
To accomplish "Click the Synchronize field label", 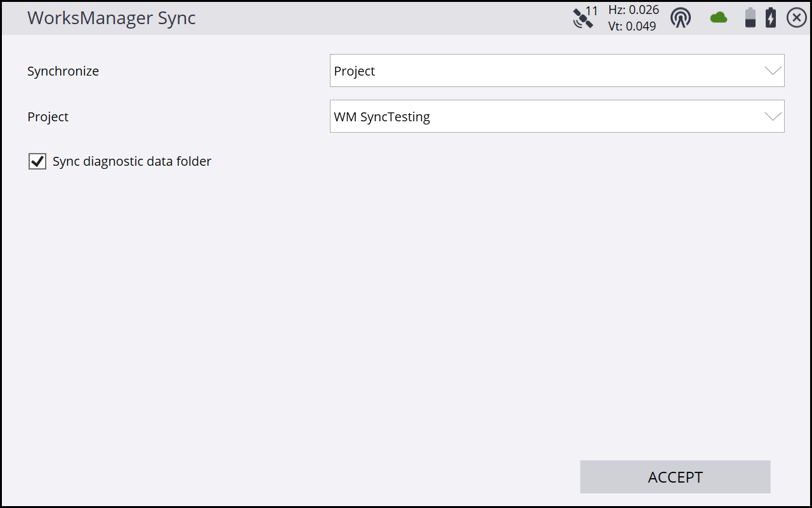I will tap(63, 71).
